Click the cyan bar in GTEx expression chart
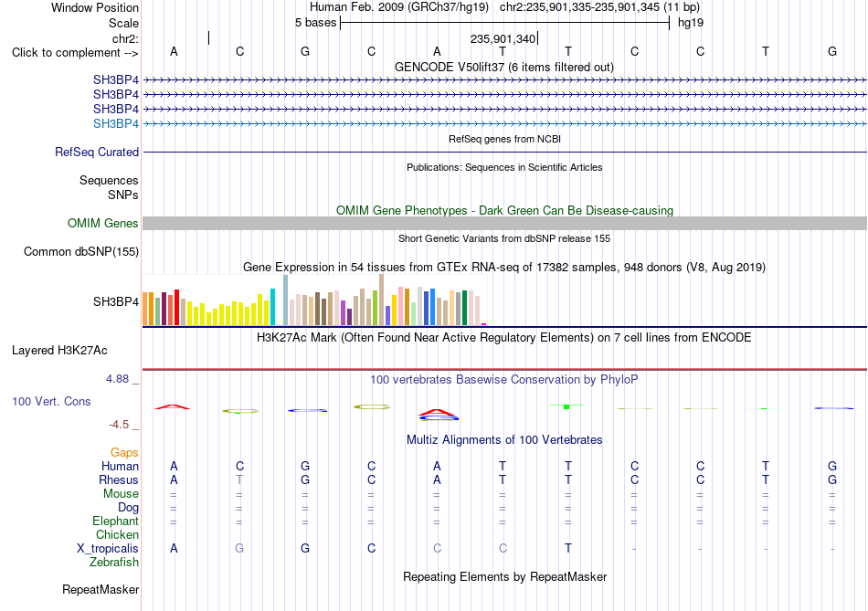 click(x=272, y=307)
